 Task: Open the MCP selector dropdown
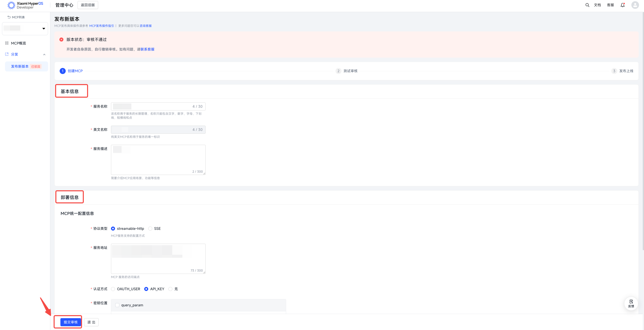click(x=25, y=28)
